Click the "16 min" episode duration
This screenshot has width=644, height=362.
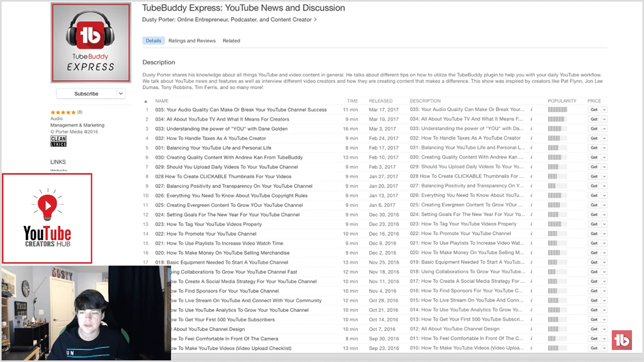pos(350,129)
